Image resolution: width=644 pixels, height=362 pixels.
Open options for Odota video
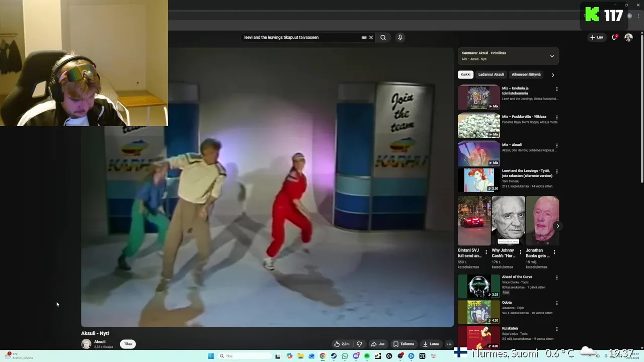click(x=556, y=303)
